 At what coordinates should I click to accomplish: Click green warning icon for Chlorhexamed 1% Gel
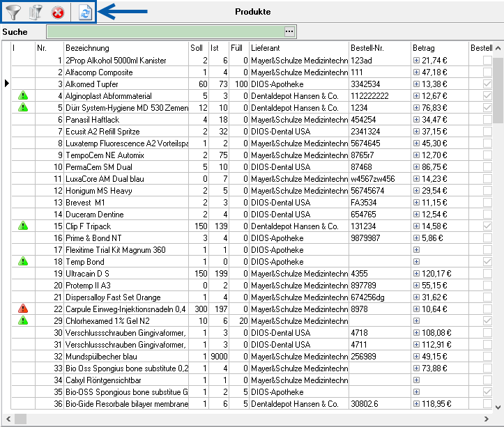click(23, 320)
